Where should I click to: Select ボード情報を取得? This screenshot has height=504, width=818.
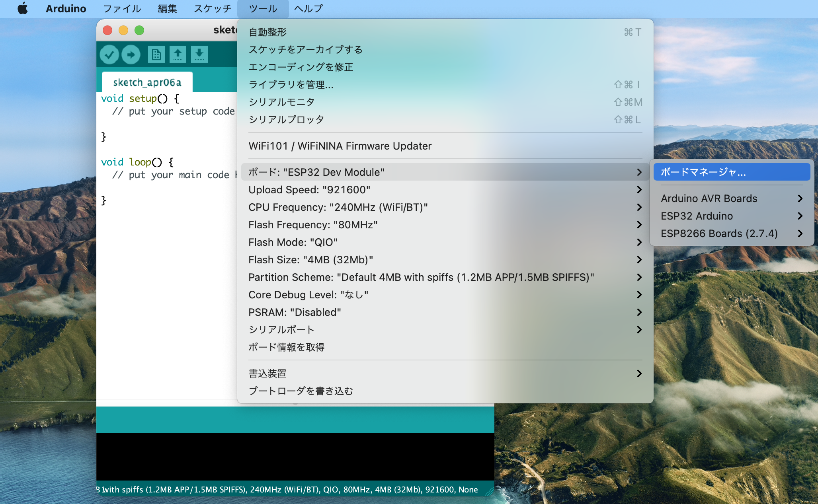tap(445, 347)
